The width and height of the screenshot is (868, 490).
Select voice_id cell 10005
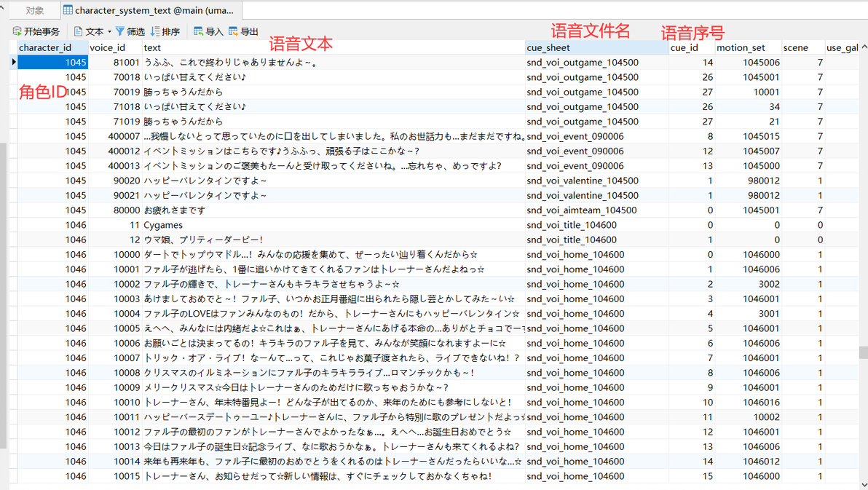coord(115,328)
